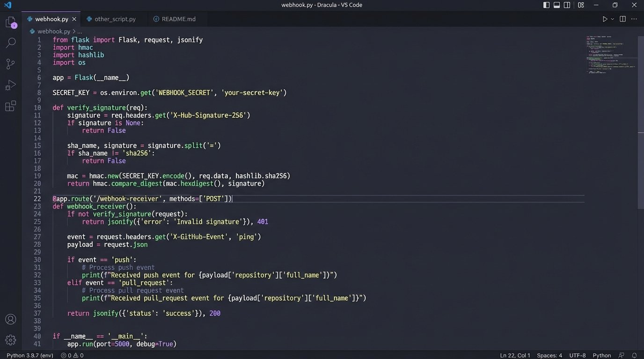Open the Search view icon
The width and height of the screenshot is (644, 359).
click(10, 43)
